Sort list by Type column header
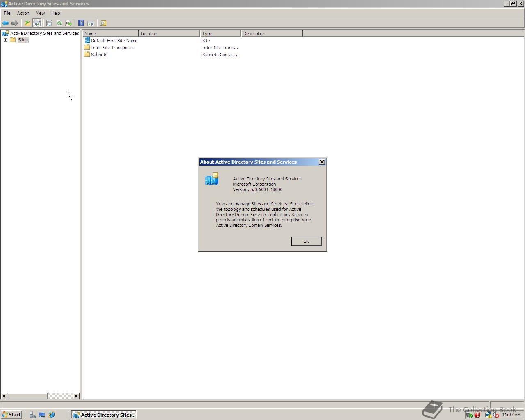The height and width of the screenshot is (420, 525). (x=220, y=34)
